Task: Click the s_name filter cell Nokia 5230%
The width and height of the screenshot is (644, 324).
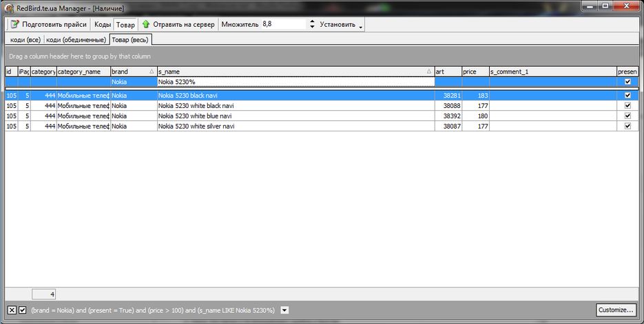Action: [295, 82]
